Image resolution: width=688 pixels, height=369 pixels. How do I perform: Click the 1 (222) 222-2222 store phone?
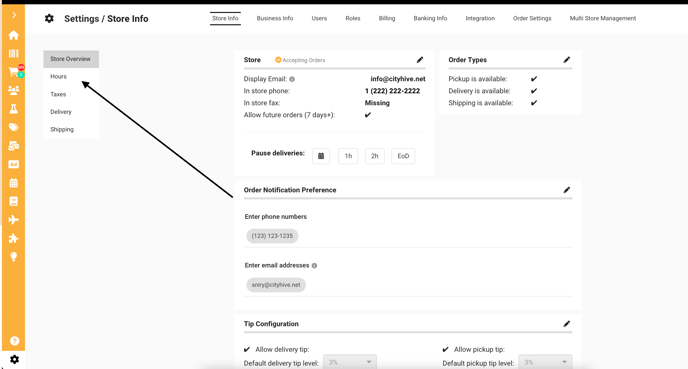(392, 91)
